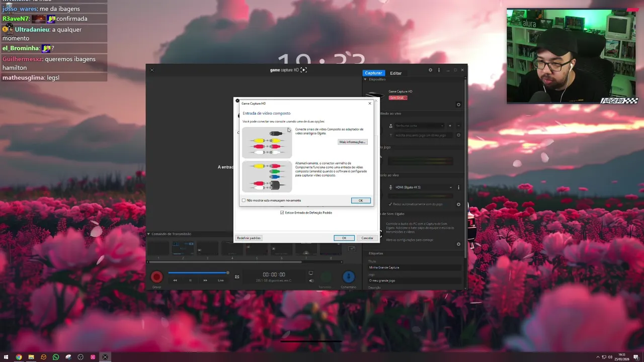
Task: Toggle the blue Comentário microphone button
Action: point(348,277)
